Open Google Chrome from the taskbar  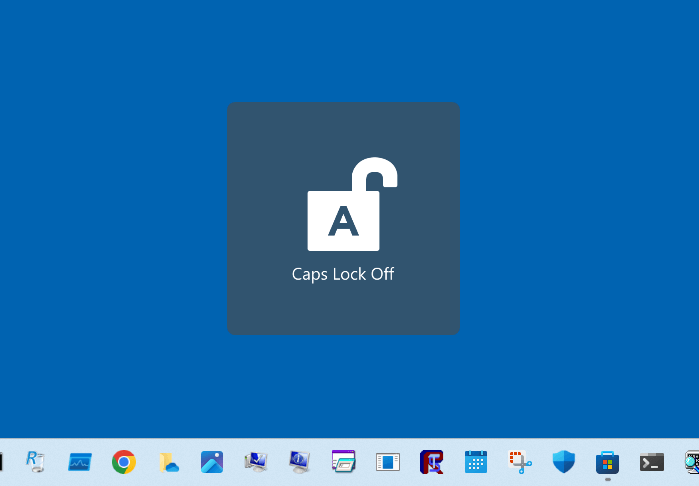[124, 461]
